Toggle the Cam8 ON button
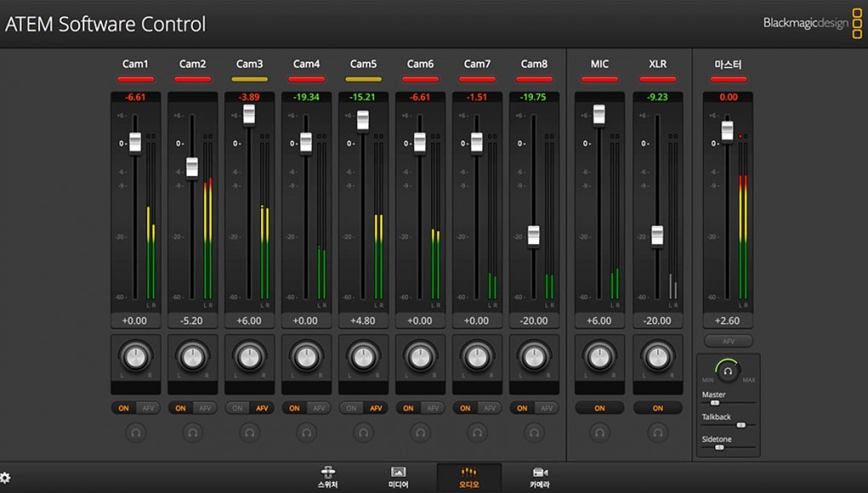The width and height of the screenshot is (868, 493). [x=522, y=408]
